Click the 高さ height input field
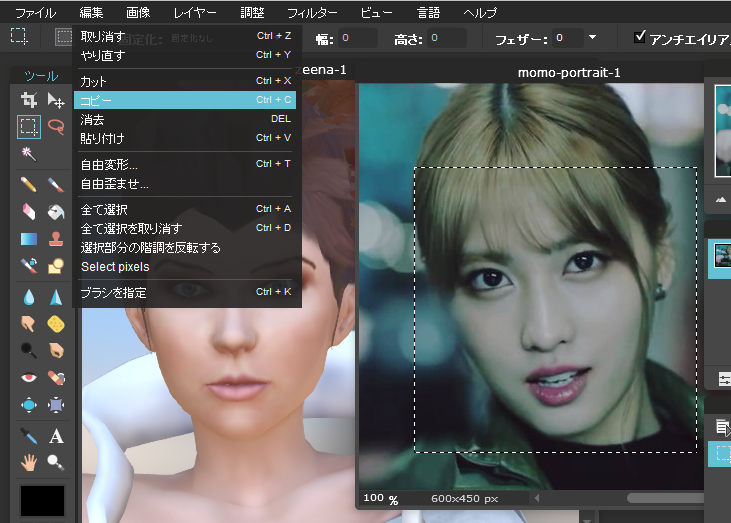Viewport: 731px width, 523px height. click(447, 38)
